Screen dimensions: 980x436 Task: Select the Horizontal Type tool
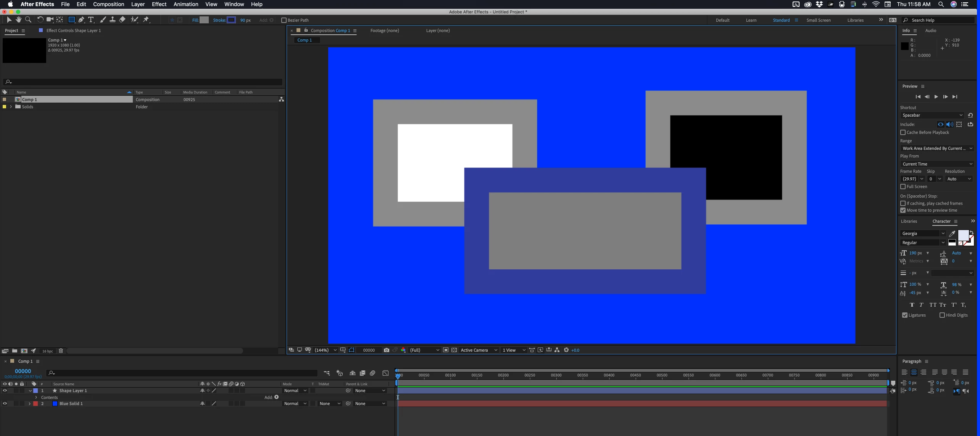(x=91, y=20)
